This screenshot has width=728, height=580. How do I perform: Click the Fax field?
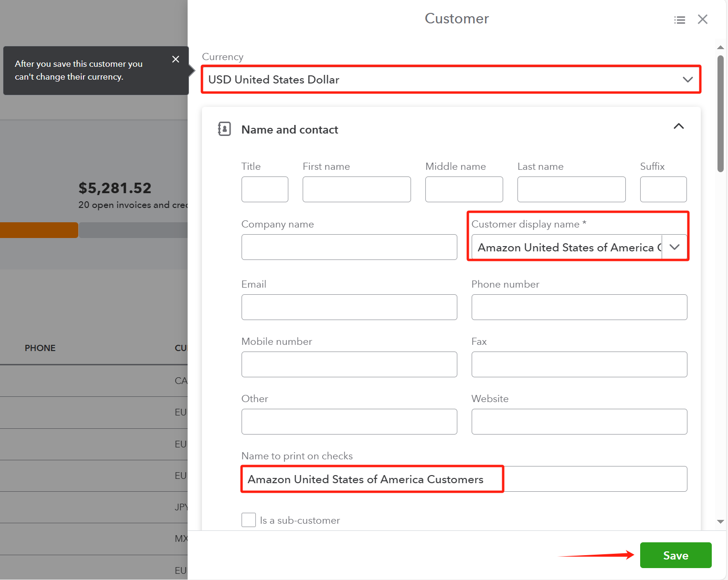[580, 364]
